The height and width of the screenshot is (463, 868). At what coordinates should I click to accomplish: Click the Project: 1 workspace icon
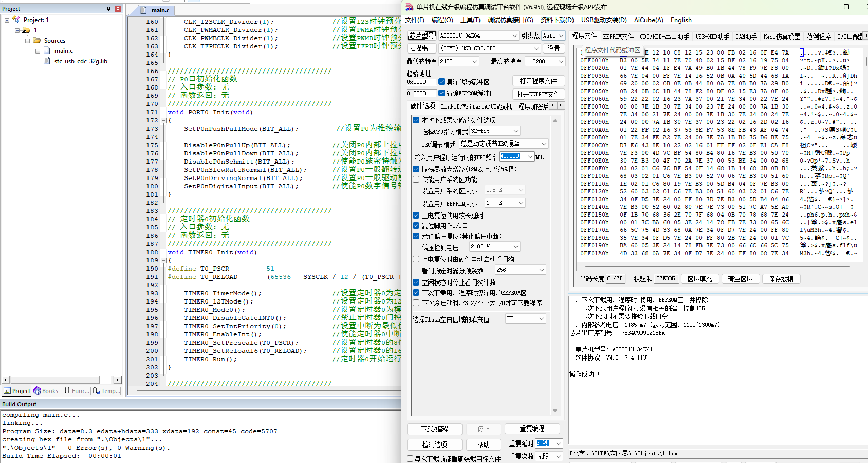tap(16, 20)
